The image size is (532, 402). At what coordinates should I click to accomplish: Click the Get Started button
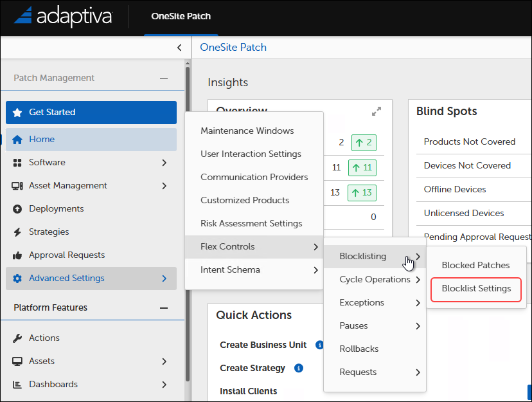tap(91, 113)
